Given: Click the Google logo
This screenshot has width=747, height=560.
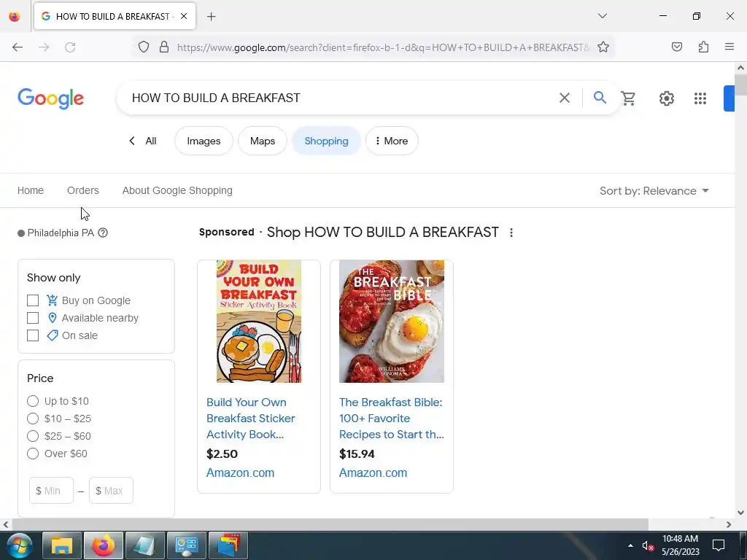Looking at the screenshot, I should 51,98.
